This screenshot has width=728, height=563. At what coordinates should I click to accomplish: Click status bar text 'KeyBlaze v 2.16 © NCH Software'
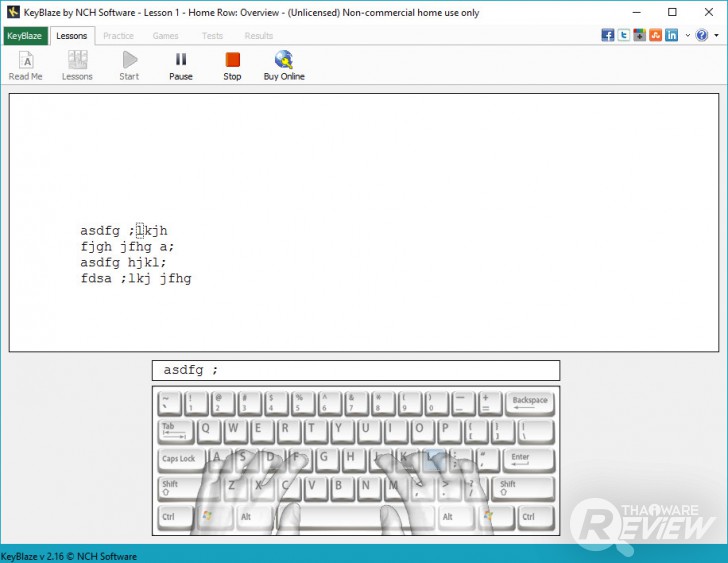[x=69, y=557]
